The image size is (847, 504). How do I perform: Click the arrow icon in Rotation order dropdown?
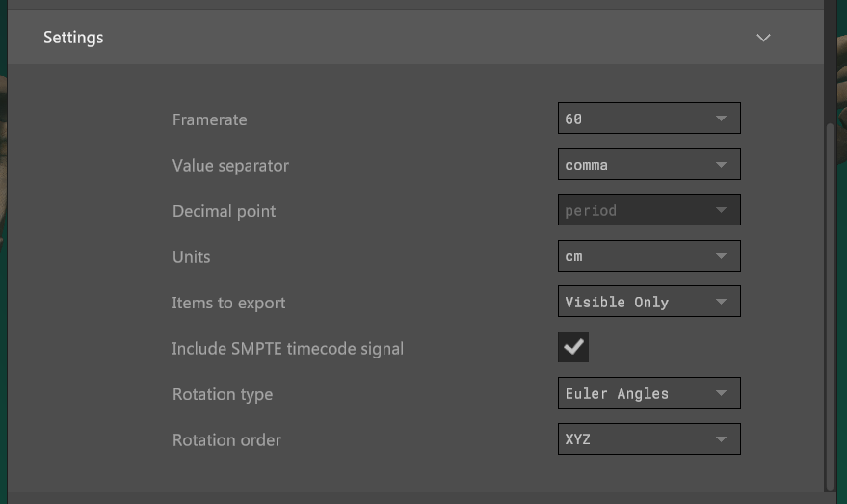pyautogui.click(x=721, y=439)
